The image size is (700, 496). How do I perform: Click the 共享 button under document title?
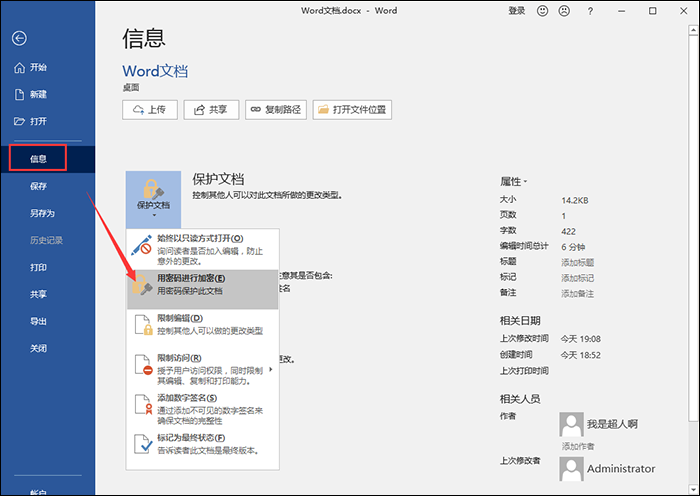[x=211, y=109]
